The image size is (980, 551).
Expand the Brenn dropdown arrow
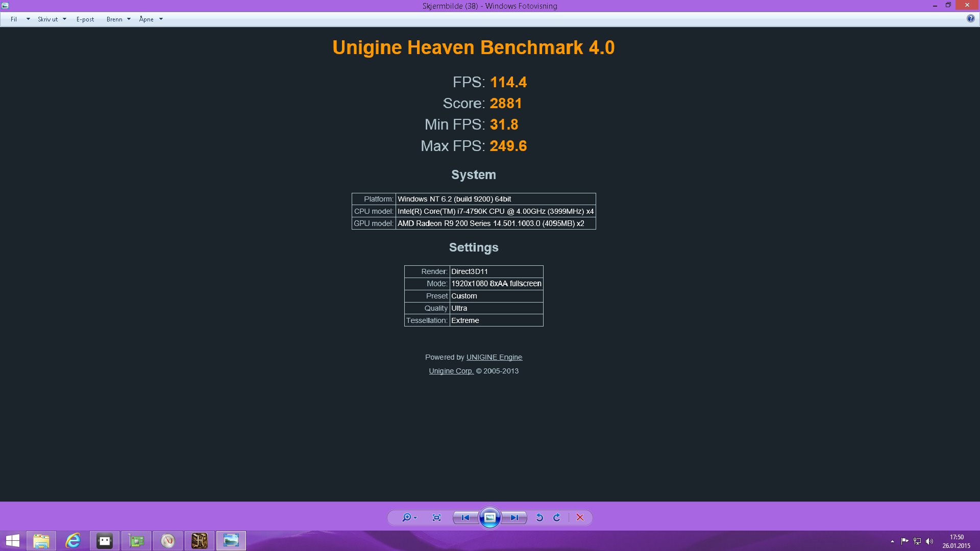[129, 19]
